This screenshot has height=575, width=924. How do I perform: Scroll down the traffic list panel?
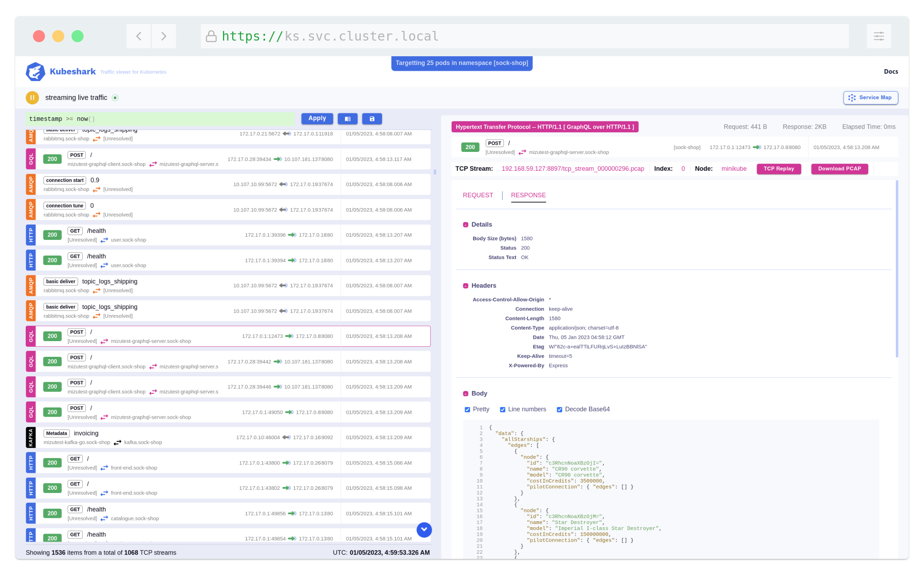425,529
